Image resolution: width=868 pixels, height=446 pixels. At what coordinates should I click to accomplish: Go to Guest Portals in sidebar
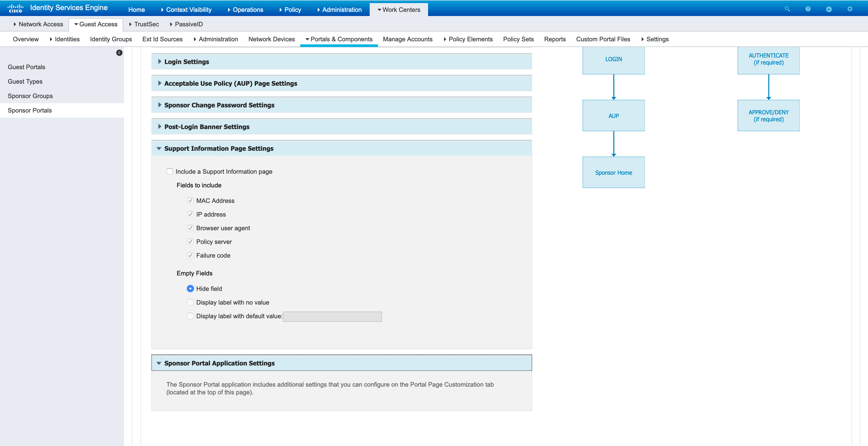[x=26, y=67]
